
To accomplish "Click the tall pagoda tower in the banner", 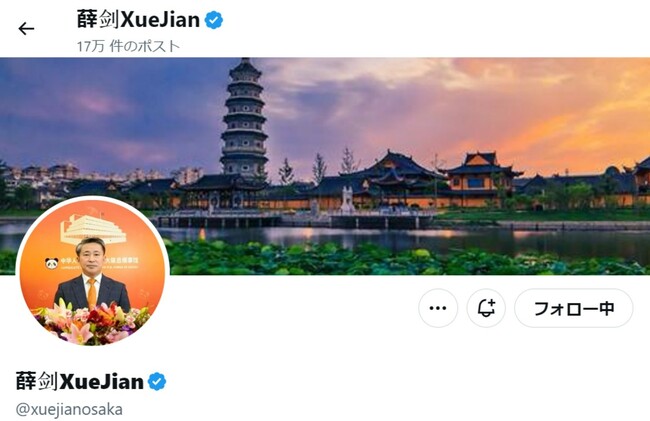I will 245,120.
